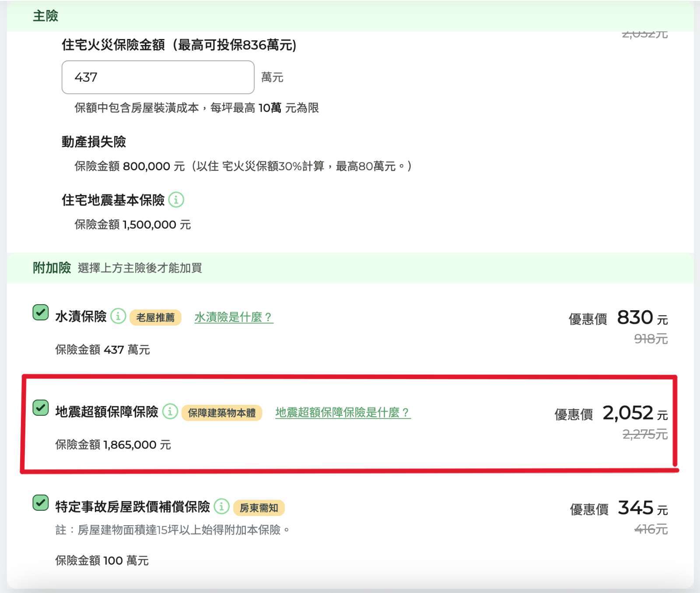Click the 老屋推薦 badge
The height and width of the screenshot is (593, 700).
(155, 317)
